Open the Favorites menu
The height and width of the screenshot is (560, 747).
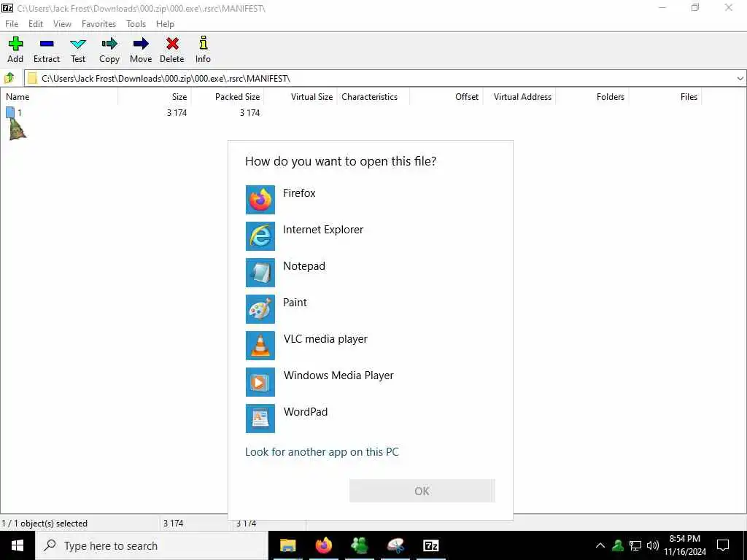(x=98, y=24)
